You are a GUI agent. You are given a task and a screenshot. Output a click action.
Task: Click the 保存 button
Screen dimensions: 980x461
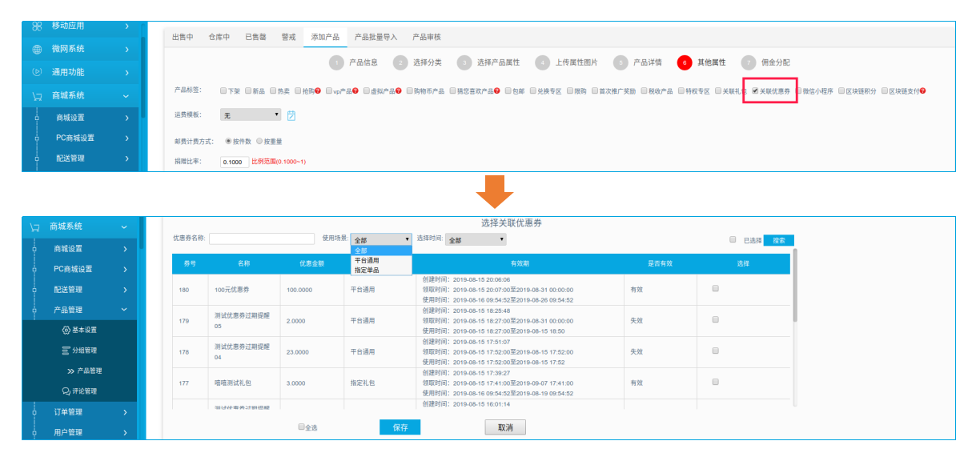pos(400,427)
